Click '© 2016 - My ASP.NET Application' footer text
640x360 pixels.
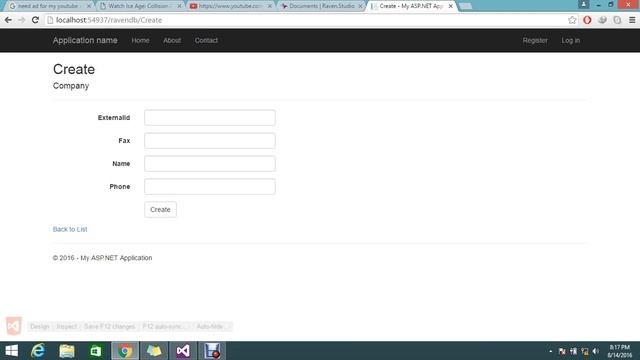[102, 258]
